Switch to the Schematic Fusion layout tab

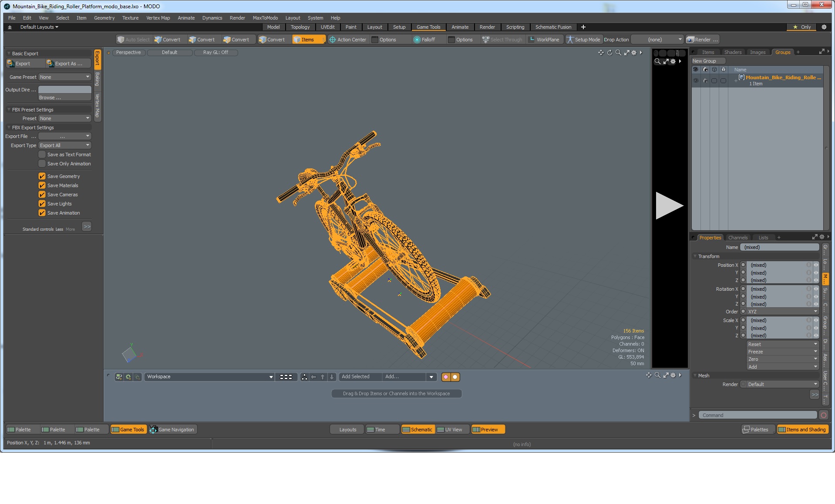point(553,27)
